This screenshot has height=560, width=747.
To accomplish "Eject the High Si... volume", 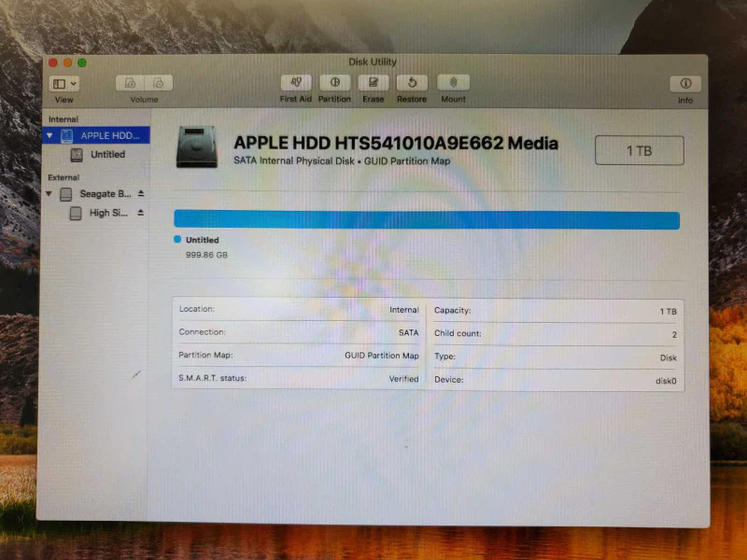I will 141,213.
